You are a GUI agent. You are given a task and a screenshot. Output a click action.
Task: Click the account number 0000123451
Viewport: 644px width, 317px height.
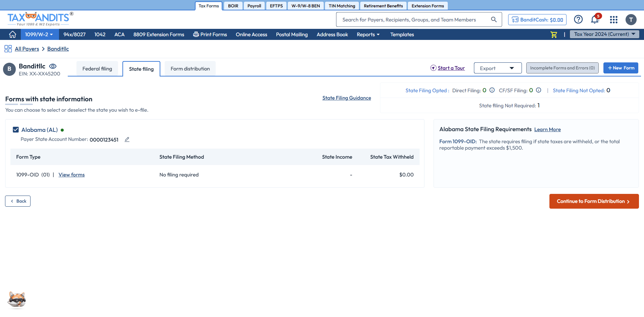104,140
